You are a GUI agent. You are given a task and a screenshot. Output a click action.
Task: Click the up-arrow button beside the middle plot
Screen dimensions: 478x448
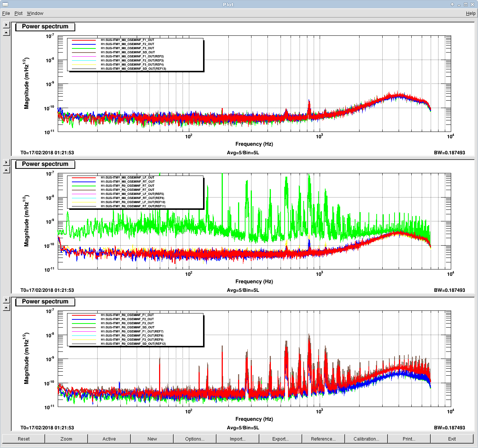6,170
